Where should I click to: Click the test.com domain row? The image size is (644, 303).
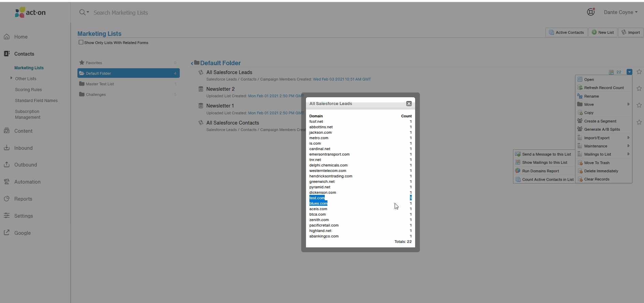[x=360, y=198]
